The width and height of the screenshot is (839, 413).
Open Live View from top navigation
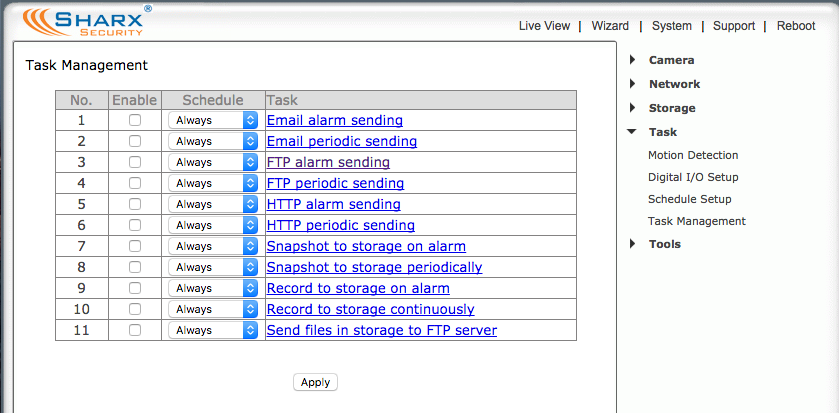pos(544,26)
